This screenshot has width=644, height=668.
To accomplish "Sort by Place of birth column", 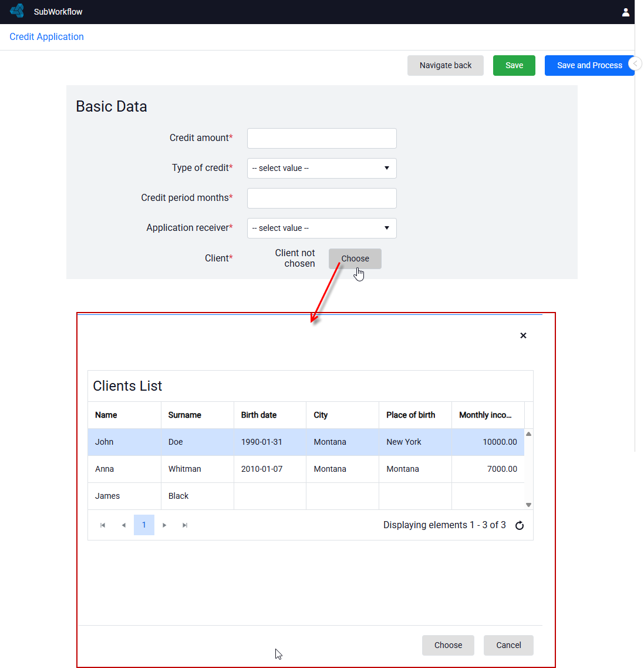I will click(416, 415).
